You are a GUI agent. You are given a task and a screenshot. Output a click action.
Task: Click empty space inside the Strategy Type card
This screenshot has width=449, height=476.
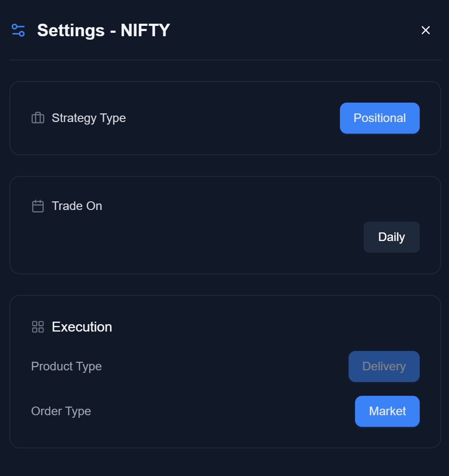coord(233,118)
